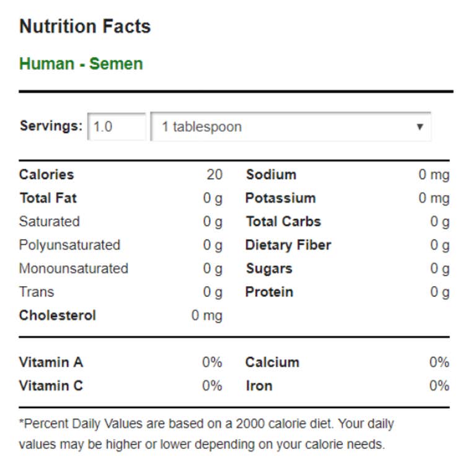Click the Calcium label
This screenshot has height=475, width=476.
pyautogui.click(x=272, y=362)
